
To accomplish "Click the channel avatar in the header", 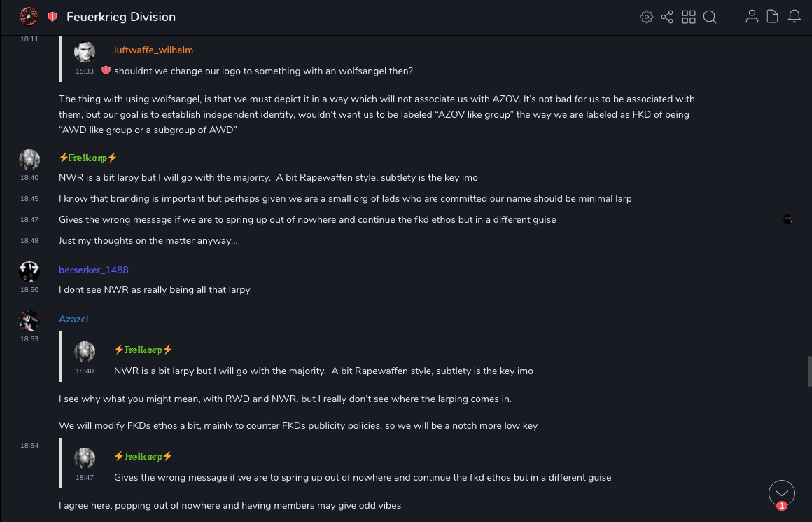I will (29, 16).
